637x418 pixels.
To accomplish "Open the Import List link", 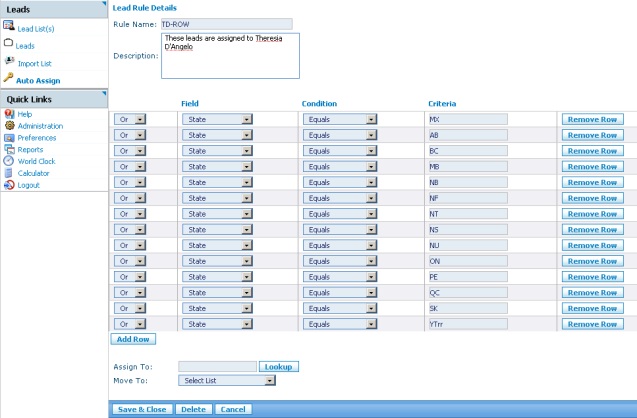I will point(35,63).
